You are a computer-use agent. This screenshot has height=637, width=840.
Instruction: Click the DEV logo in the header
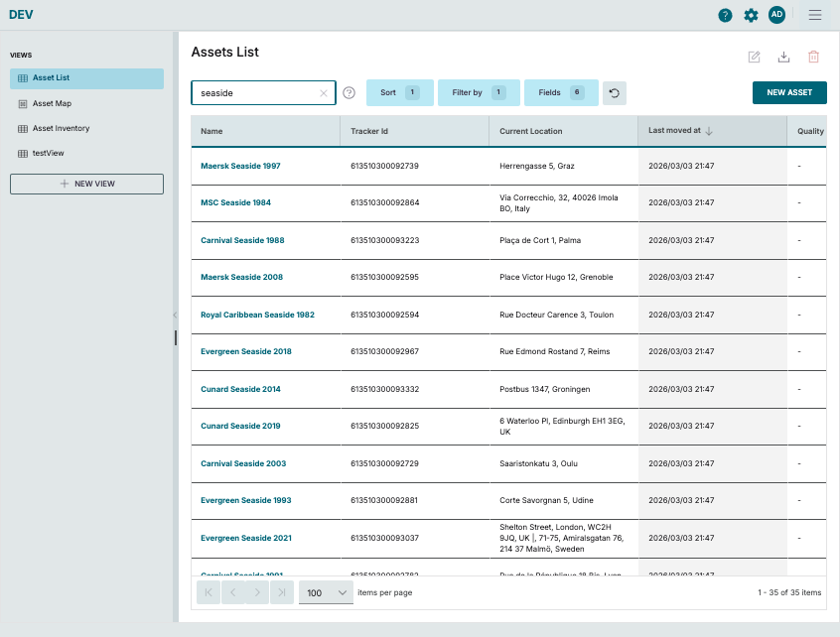[21, 15]
